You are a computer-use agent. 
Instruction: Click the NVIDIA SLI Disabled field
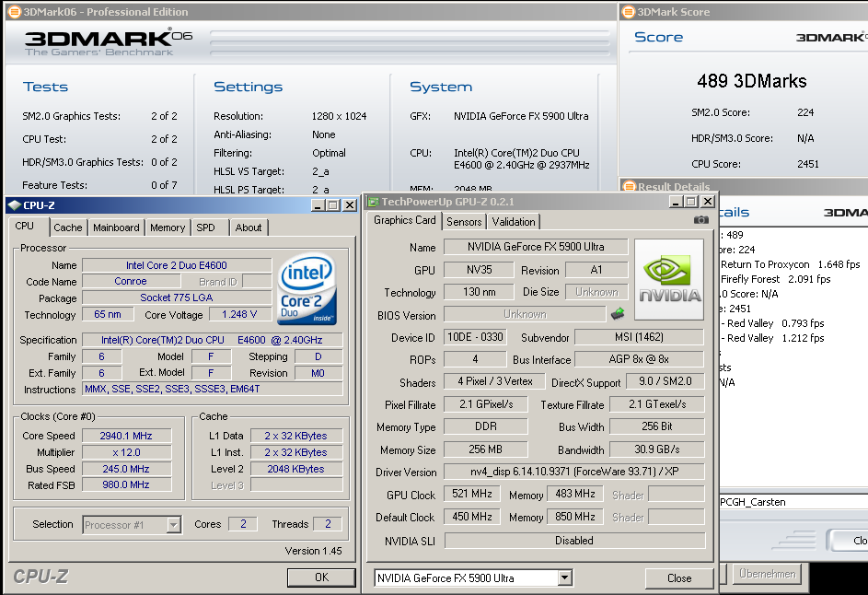pyautogui.click(x=574, y=540)
